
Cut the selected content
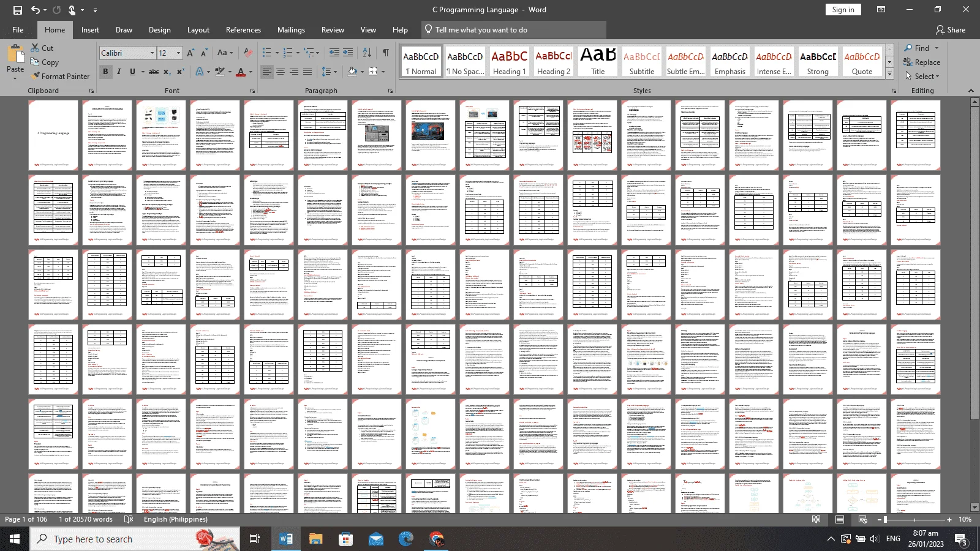(x=42, y=48)
